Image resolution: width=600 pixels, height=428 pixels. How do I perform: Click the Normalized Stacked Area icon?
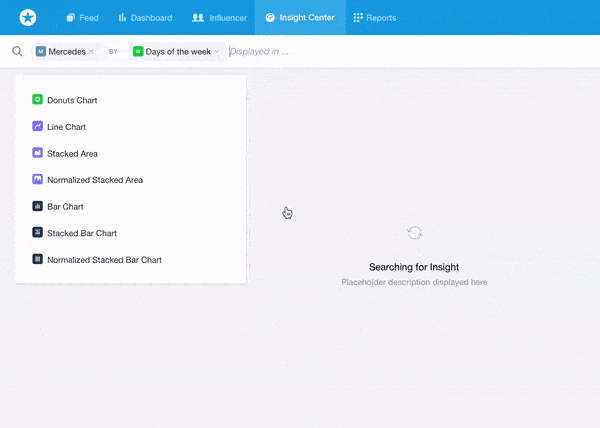point(37,180)
